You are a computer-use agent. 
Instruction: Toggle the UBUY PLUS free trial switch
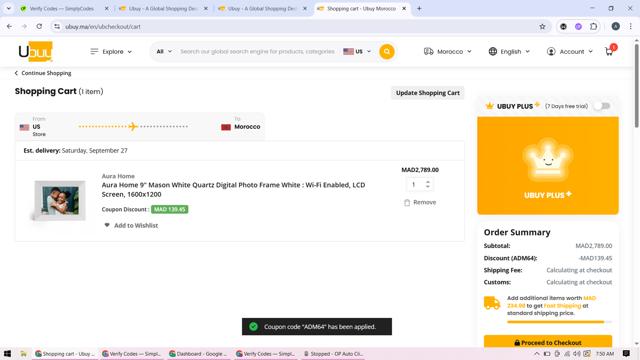pyautogui.click(x=602, y=106)
